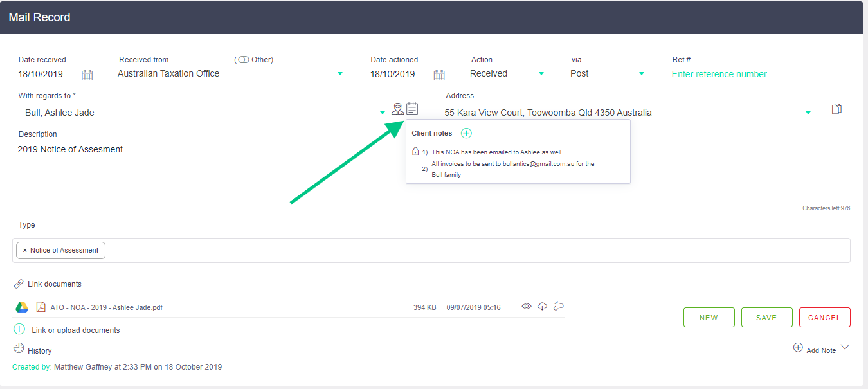Click the Type tags input field
Screen dimensions: 868x389
click(x=431, y=251)
